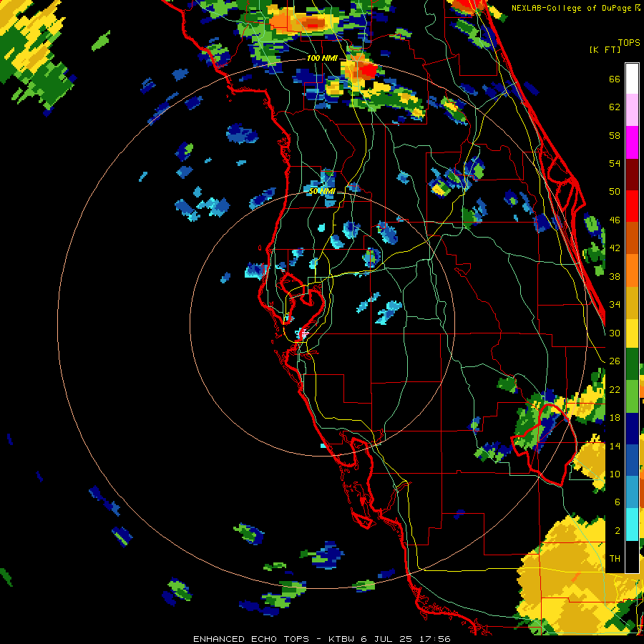Click the 46 value on the legend

pyautogui.click(x=615, y=220)
